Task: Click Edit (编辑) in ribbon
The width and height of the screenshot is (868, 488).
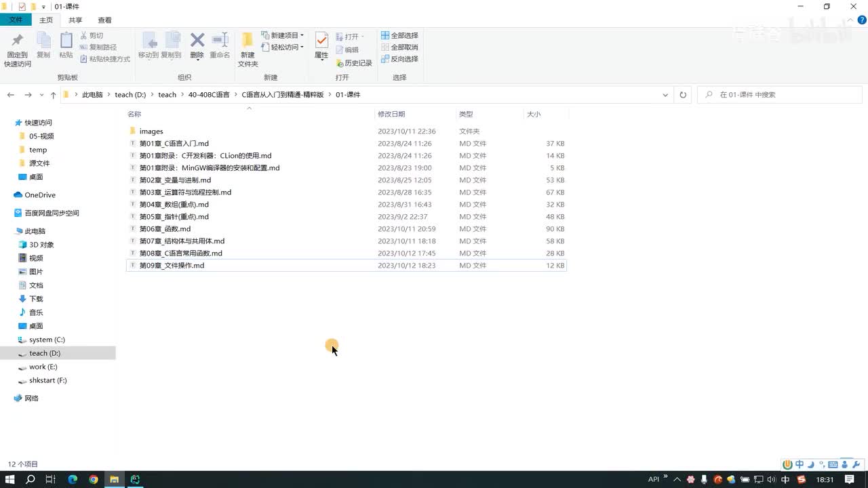Action: pos(347,49)
